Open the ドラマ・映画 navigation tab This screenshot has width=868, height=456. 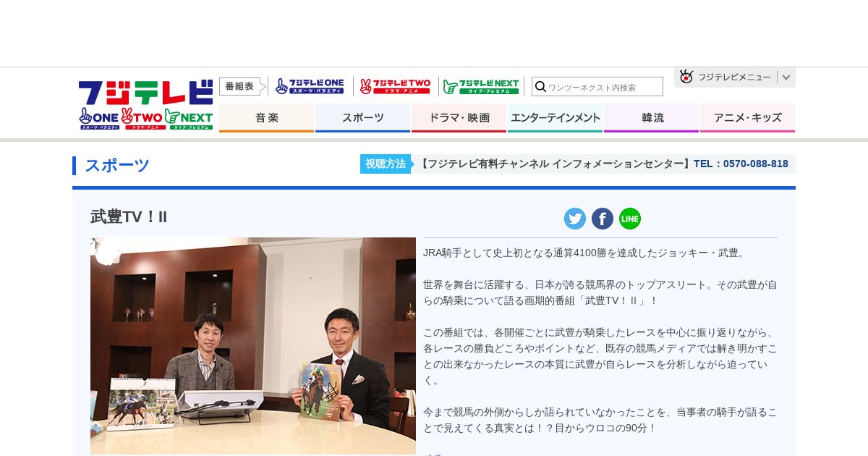point(459,118)
